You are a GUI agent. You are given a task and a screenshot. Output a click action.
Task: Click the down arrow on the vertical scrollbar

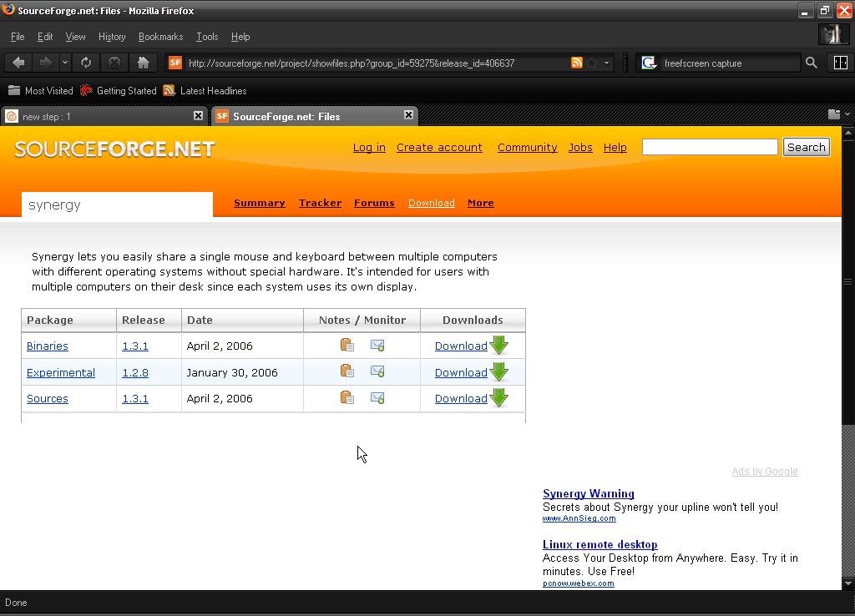(x=848, y=583)
